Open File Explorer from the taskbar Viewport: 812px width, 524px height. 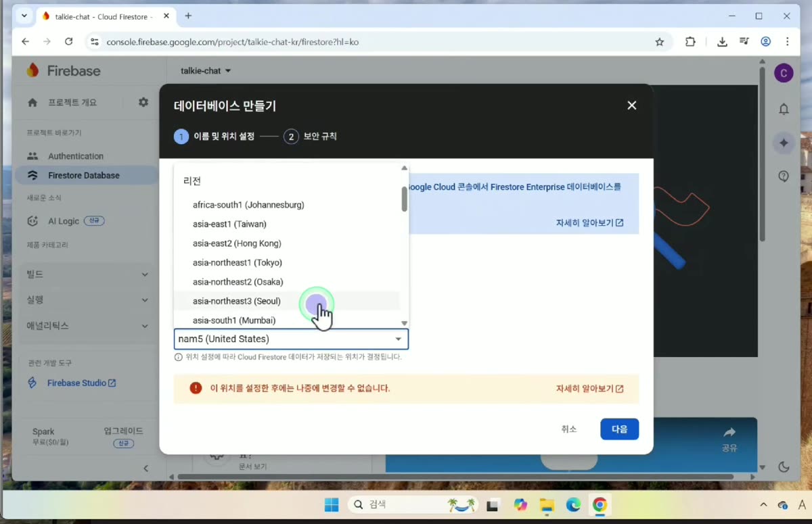point(547,505)
